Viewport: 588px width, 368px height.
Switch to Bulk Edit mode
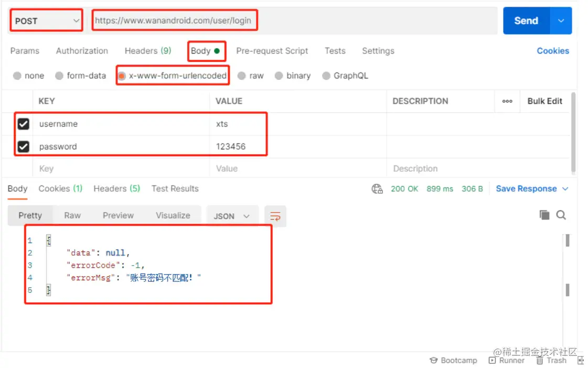tap(544, 101)
